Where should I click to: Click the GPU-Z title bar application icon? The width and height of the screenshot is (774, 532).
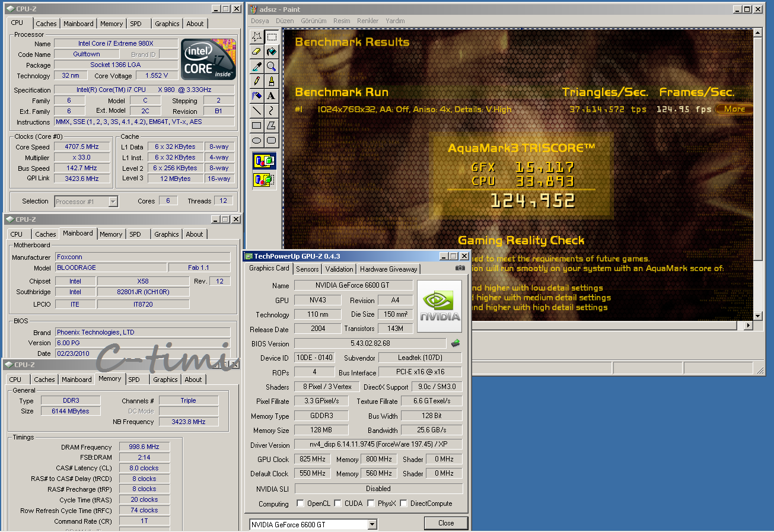click(x=249, y=256)
